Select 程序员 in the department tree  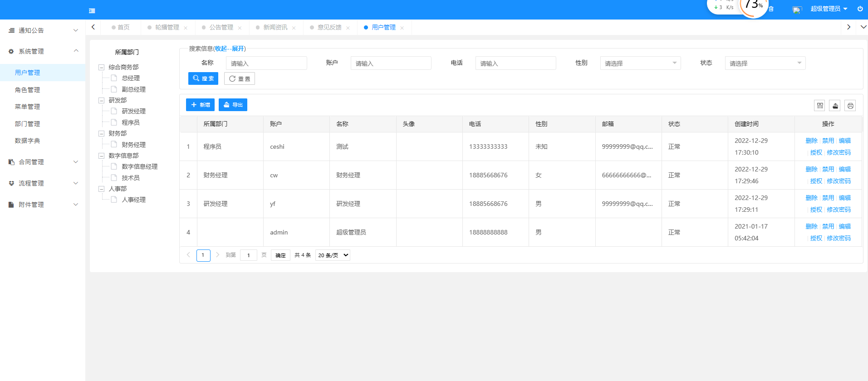pyautogui.click(x=131, y=122)
